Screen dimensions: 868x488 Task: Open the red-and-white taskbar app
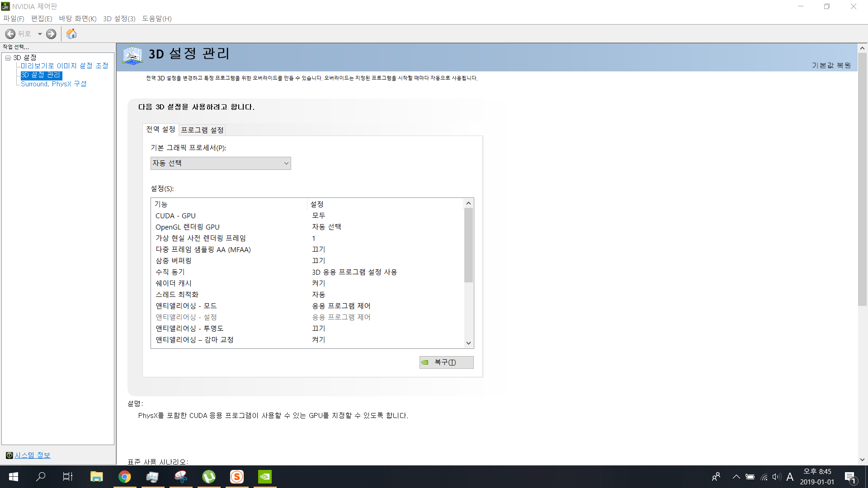point(181,477)
